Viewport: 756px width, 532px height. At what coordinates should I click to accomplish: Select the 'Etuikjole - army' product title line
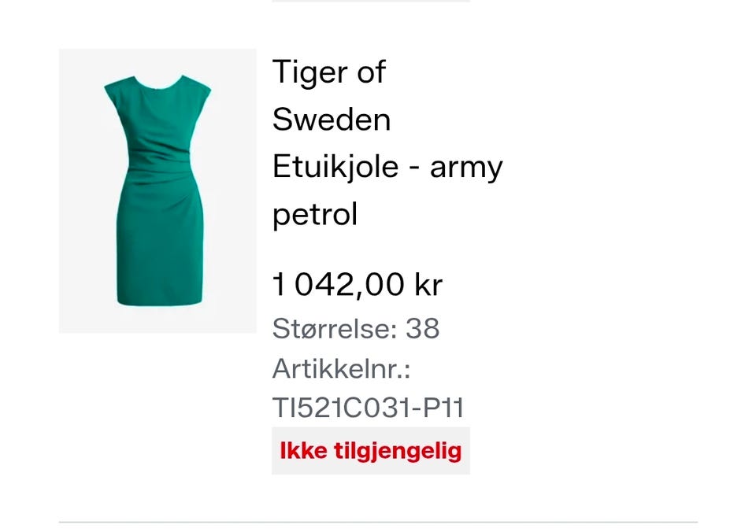point(387,167)
